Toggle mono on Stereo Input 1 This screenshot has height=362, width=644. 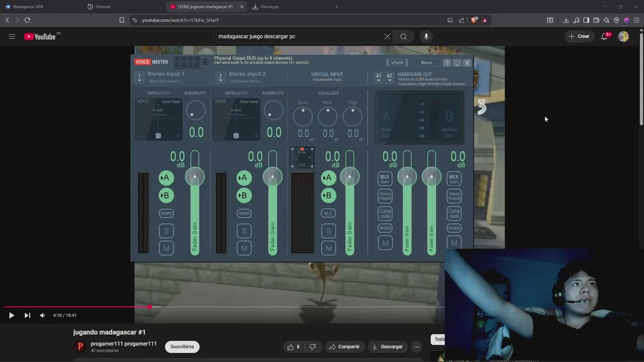[x=166, y=213]
